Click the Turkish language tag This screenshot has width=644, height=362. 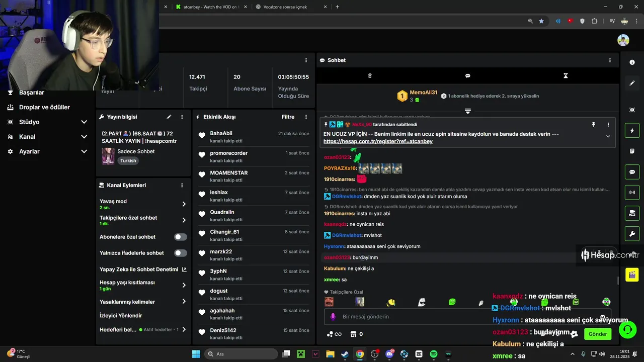(128, 161)
